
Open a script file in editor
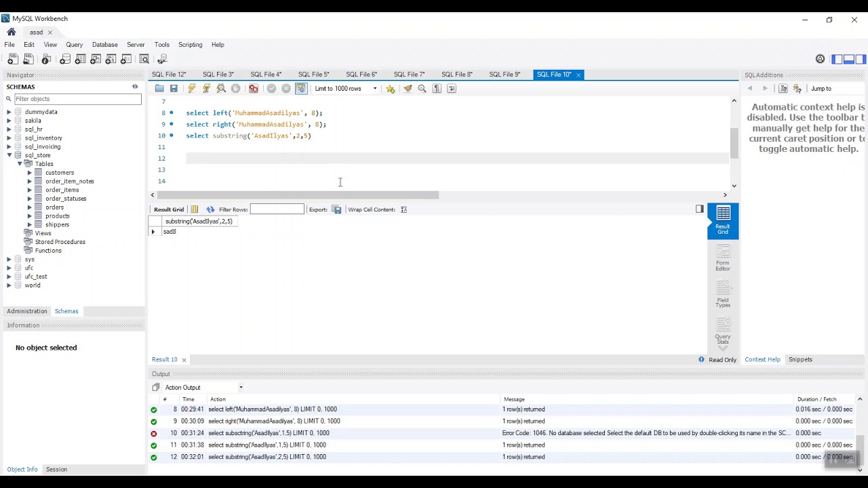coord(159,89)
